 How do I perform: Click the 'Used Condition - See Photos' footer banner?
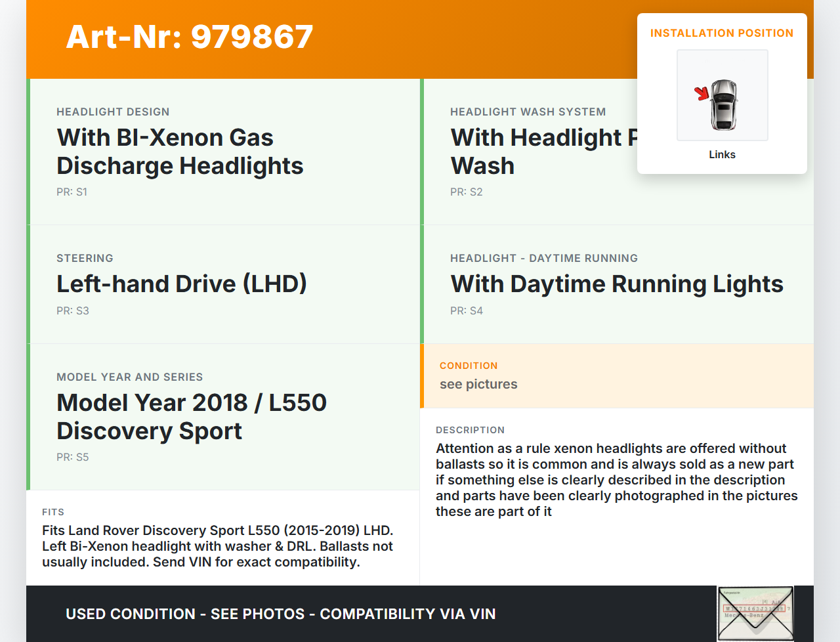280,614
